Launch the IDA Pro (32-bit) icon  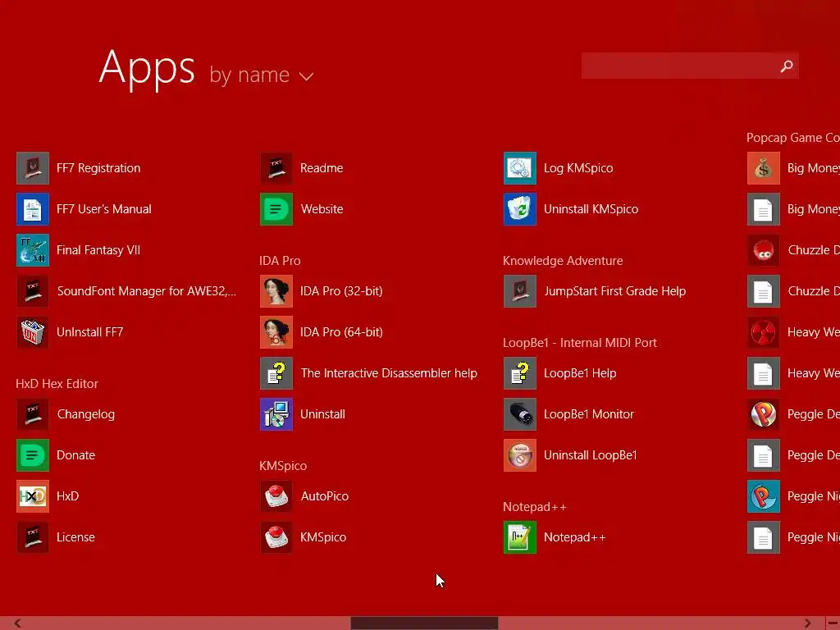(x=276, y=291)
